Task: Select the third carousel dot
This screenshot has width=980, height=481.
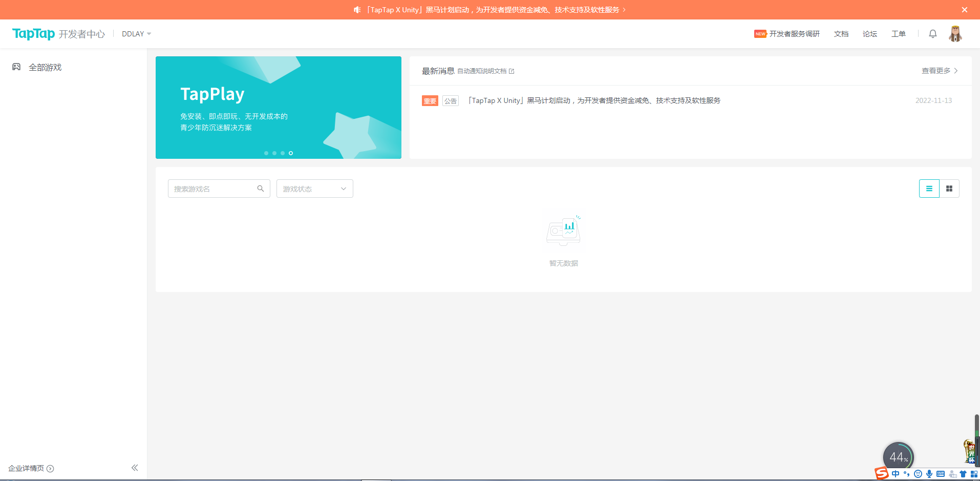Action: (283, 153)
